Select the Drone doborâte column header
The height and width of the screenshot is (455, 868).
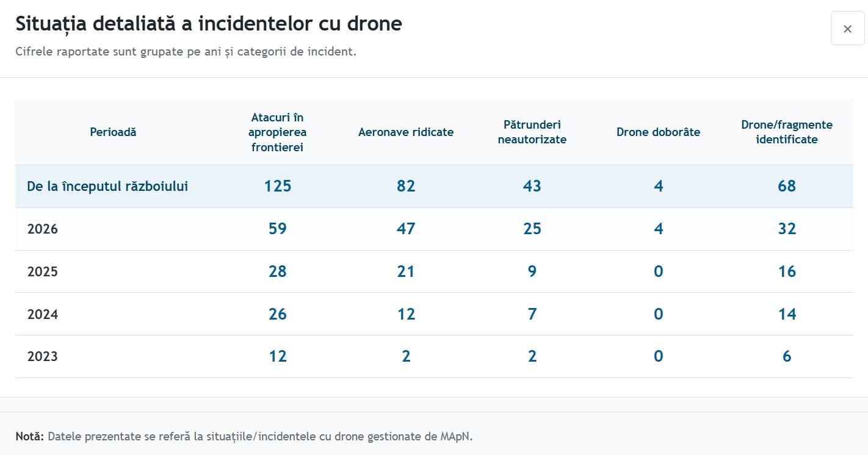pyautogui.click(x=658, y=132)
